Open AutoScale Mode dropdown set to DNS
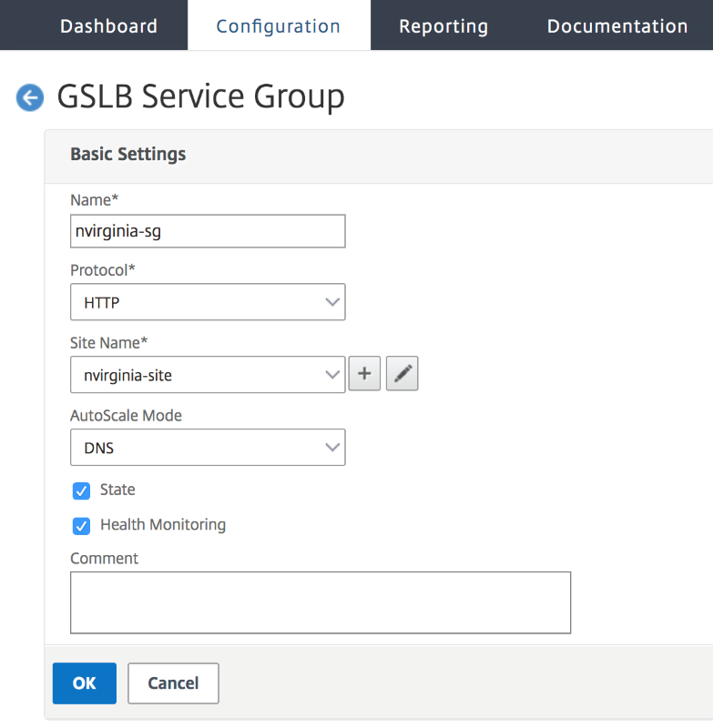The height and width of the screenshot is (728, 713). [208, 447]
